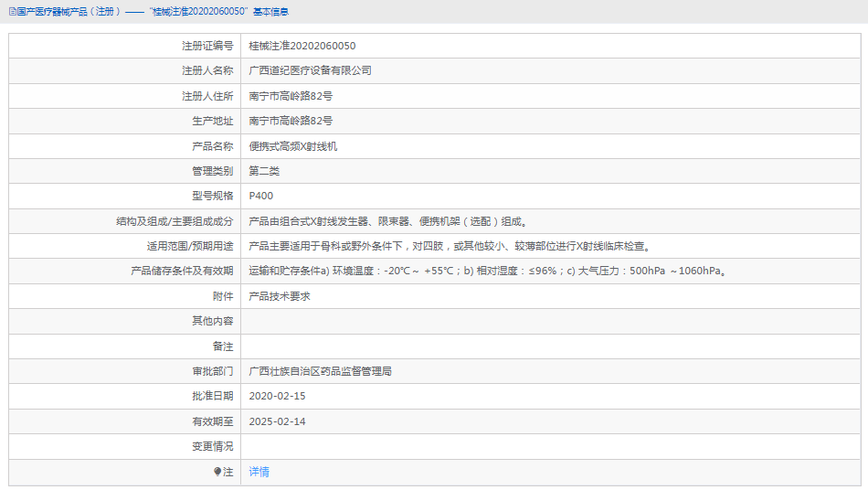Click the 结构及组成/主要组成成分 label
The height and width of the screenshot is (490, 868).
175,221
